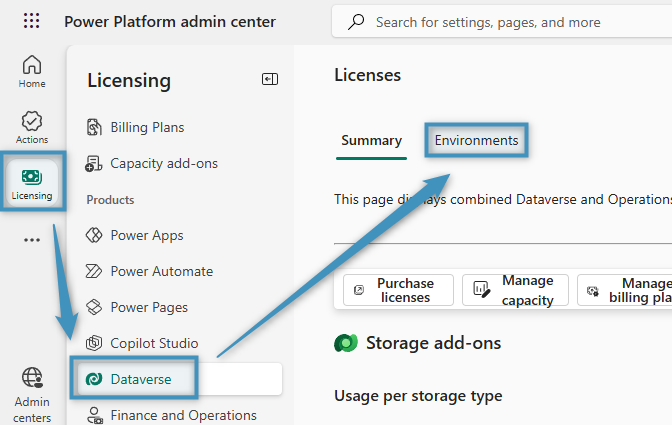The width and height of the screenshot is (672, 425).
Task: Navigate to Power Pages licensing
Action: [x=149, y=307]
